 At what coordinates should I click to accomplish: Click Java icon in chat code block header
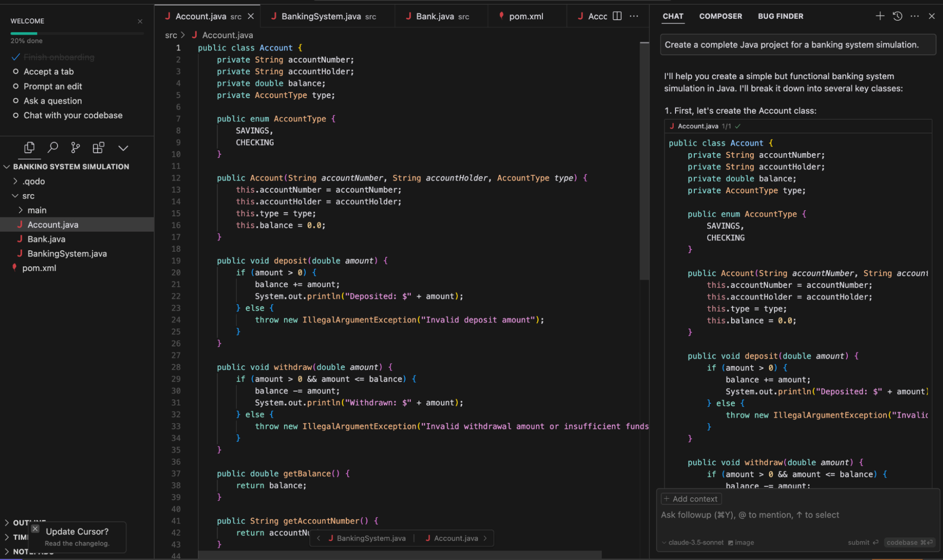(672, 126)
